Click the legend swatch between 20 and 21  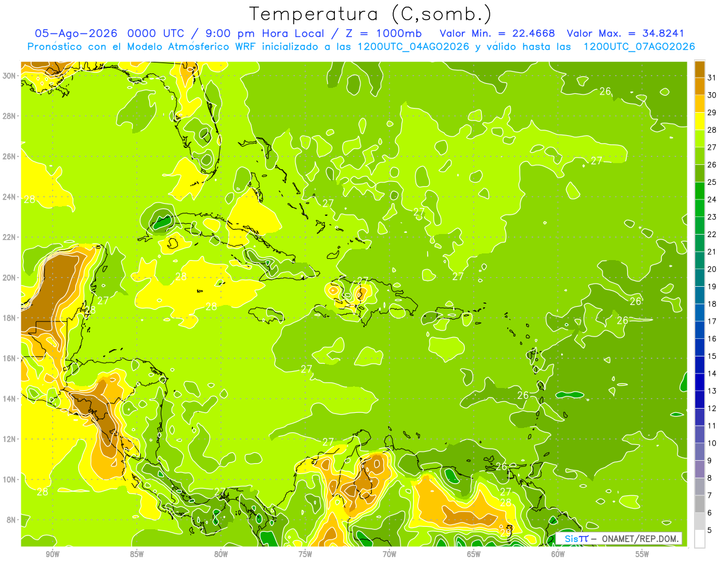pyautogui.click(x=699, y=260)
